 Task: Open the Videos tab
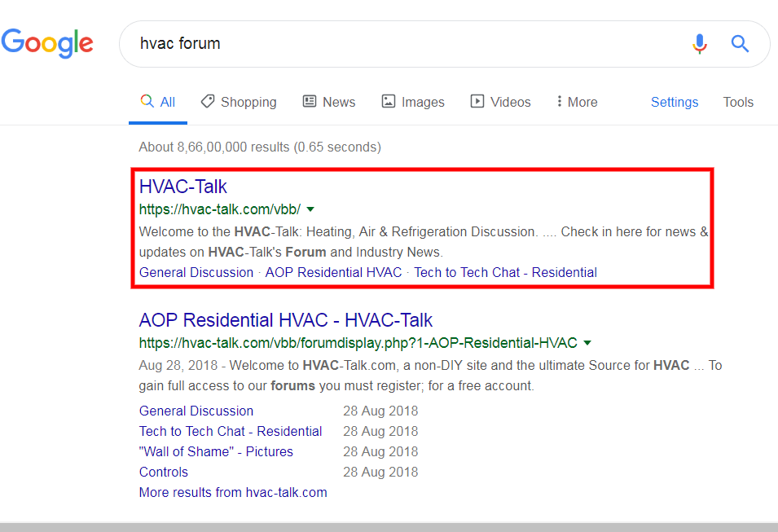501,102
